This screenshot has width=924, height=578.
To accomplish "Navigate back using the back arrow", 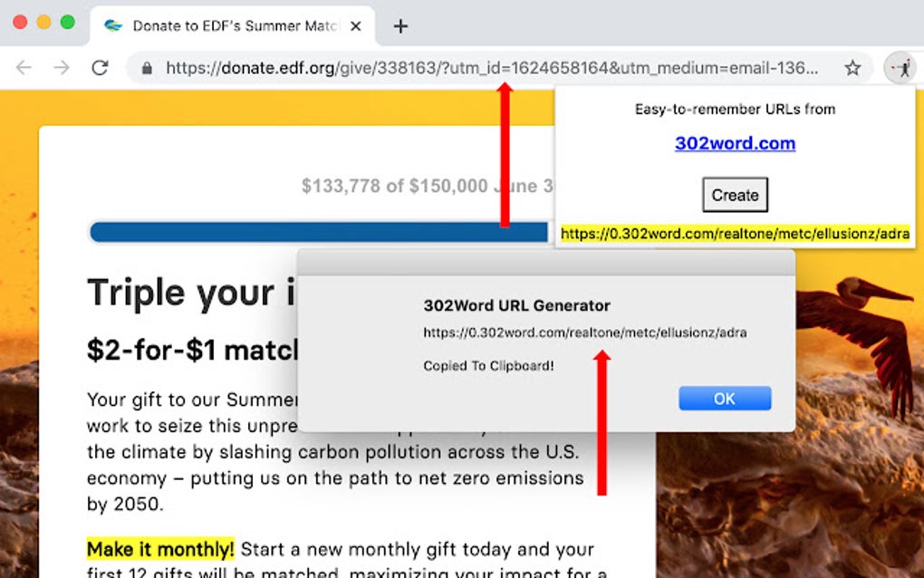I will coord(24,68).
